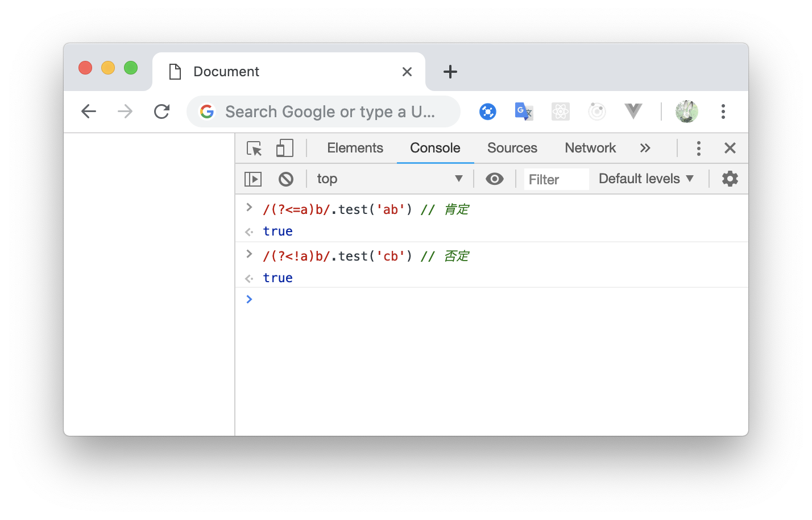This screenshot has width=812, height=520.
Task: Open live expression eye icon
Action: 494,179
